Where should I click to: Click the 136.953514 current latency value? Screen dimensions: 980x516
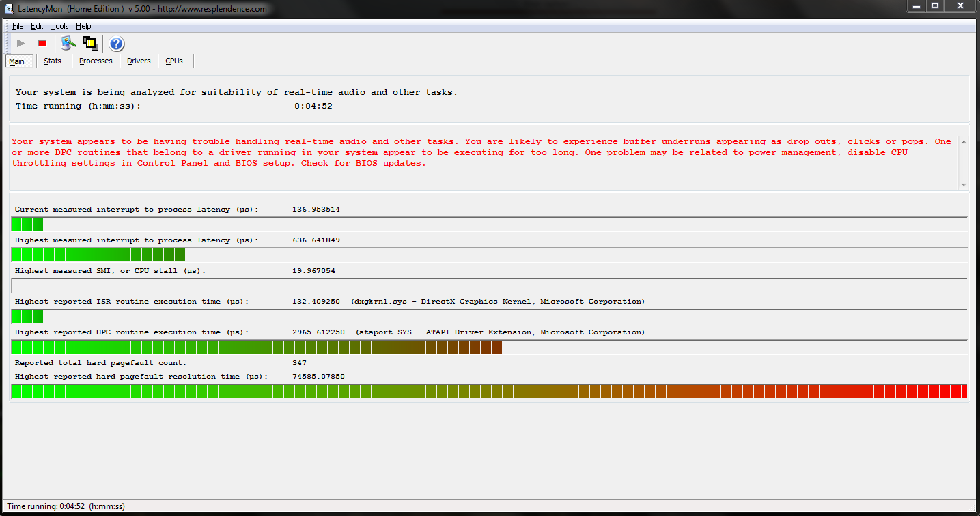click(316, 210)
